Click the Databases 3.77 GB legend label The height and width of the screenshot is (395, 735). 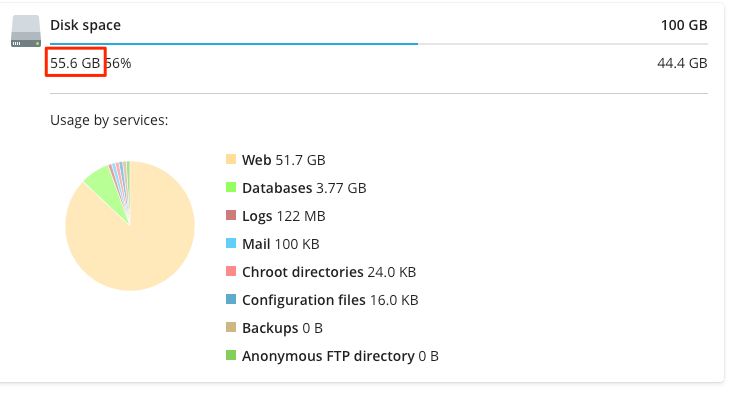(x=304, y=188)
